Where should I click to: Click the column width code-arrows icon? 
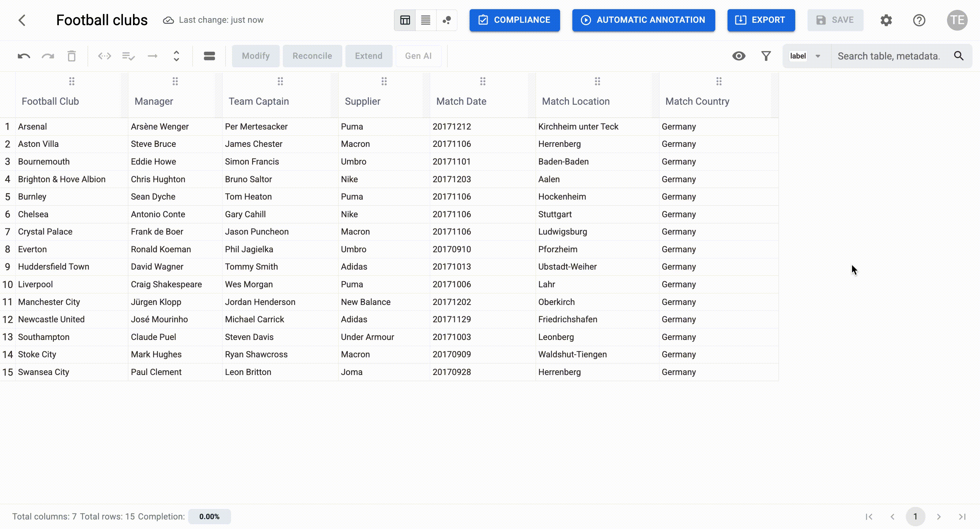[x=104, y=56]
